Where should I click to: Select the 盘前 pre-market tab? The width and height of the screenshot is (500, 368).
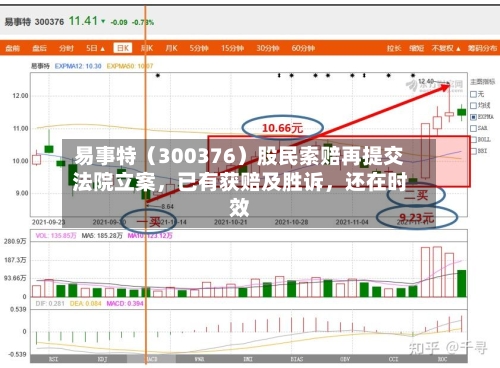pyautogui.click(x=13, y=48)
